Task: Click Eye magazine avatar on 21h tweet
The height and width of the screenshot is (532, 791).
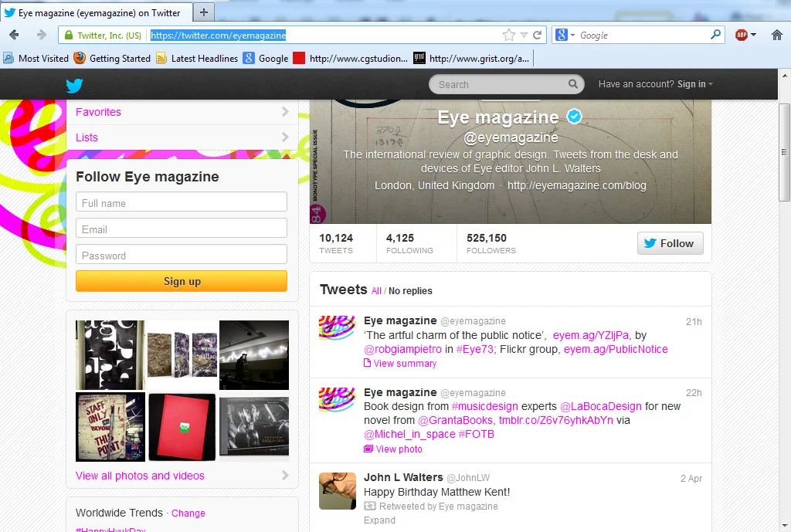Action: coord(337,327)
